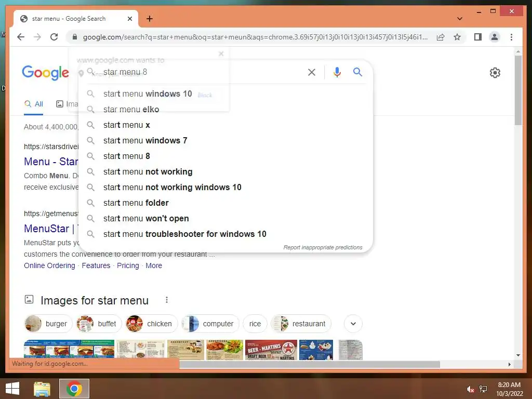Viewport: 532px width, 399px height.
Task: Filter images by burger chip
Action: click(x=48, y=324)
